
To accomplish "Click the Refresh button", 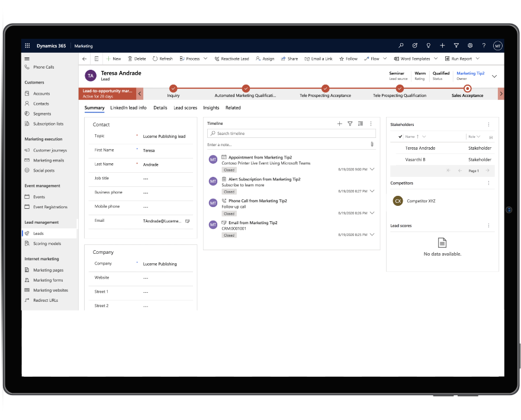I will coord(162,59).
